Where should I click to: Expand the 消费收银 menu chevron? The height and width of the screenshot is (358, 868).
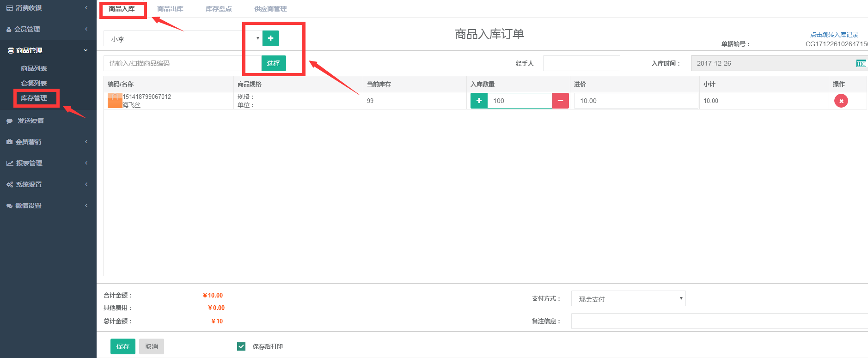point(86,8)
